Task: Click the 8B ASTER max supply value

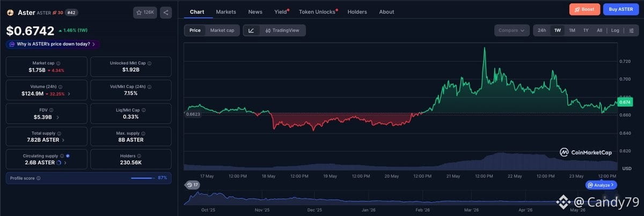Action: coord(130,140)
